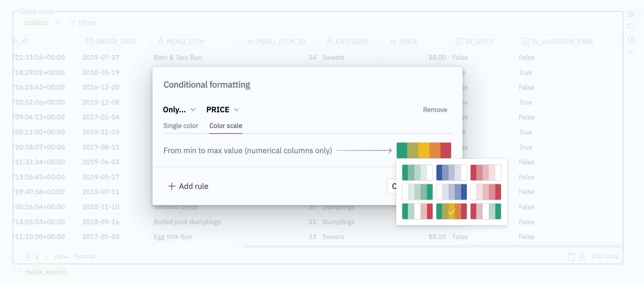The image size is (644, 283).
Task: Click the plus icon beside Add rule
Action: pos(172,186)
